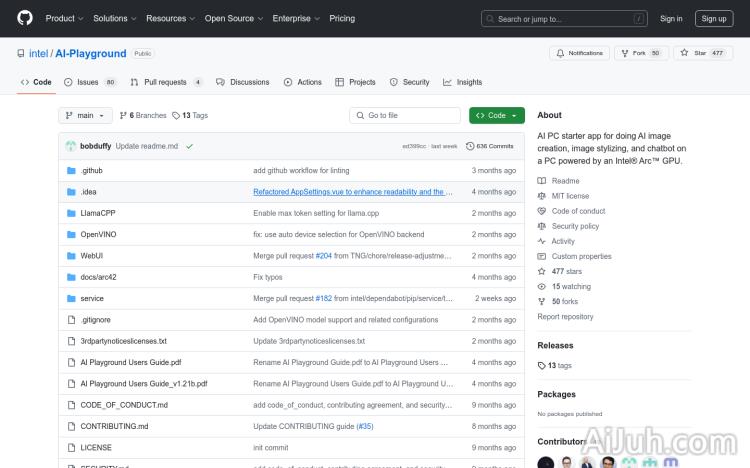This screenshot has width=750, height=468.
Task: Click bobduffy's avatar in commit row
Action: [x=71, y=146]
